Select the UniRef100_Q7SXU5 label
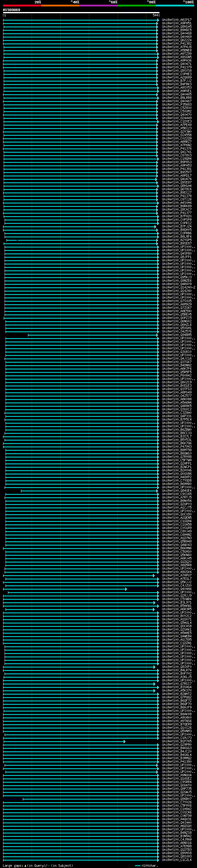The image size is (197, 868). click(x=176, y=301)
